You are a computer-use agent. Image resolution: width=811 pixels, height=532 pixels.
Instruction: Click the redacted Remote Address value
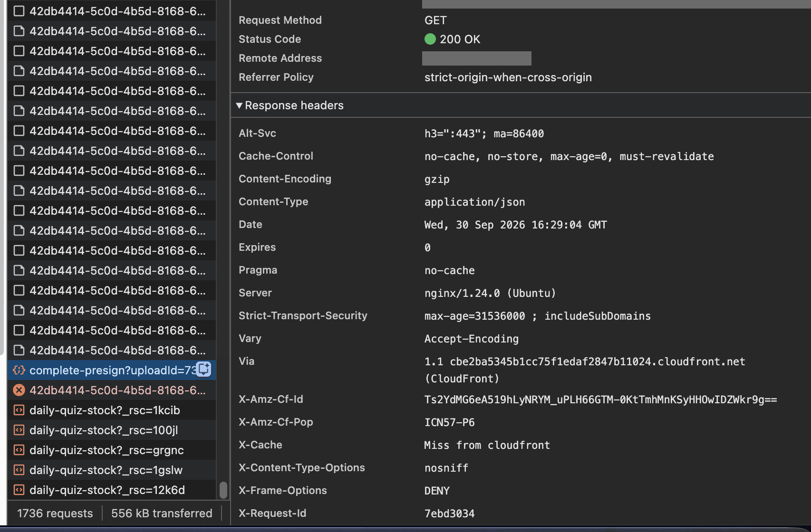click(x=477, y=58)
